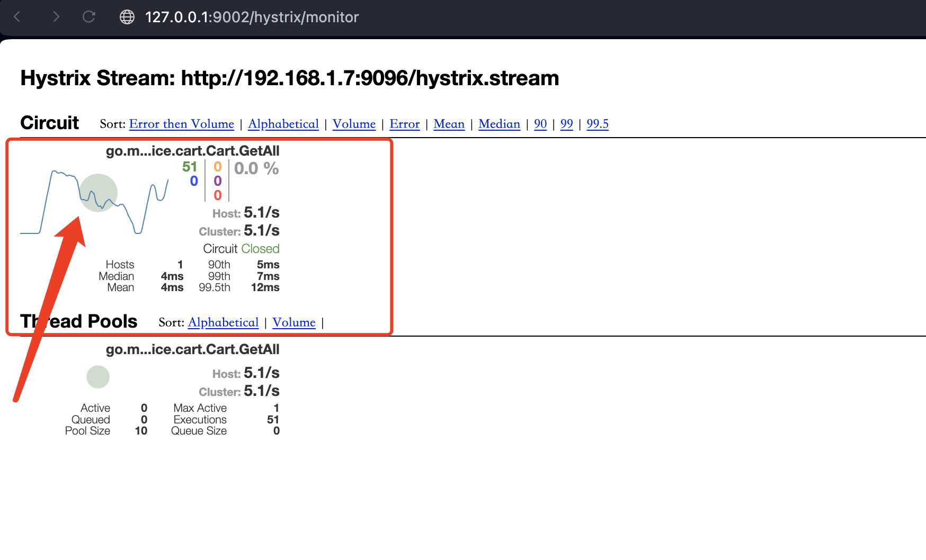This screenshot has width=926, height=560.
Task: Sort circuits by Volume
Action: pos(354,124)
